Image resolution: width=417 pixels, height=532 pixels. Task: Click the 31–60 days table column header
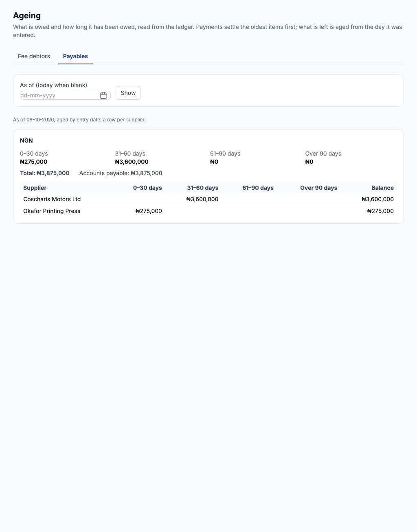point(203,188)
